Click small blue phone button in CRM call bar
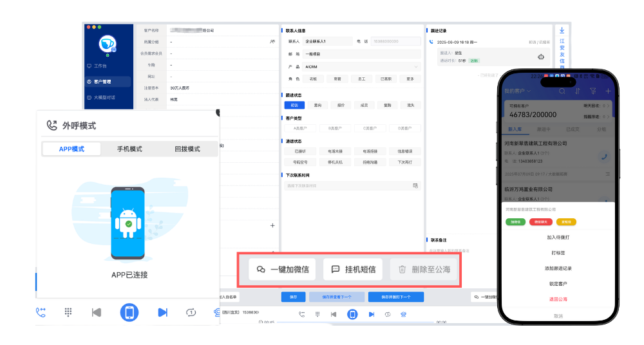The width and height of the screenshot is (644, 345). tap(352, 314)
